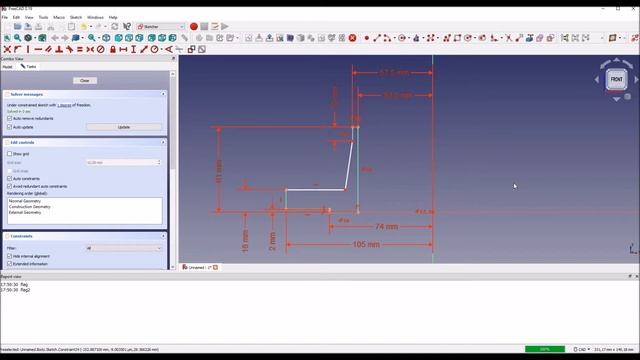
Task: Open the View menu
Action: [x=29, y=18]
